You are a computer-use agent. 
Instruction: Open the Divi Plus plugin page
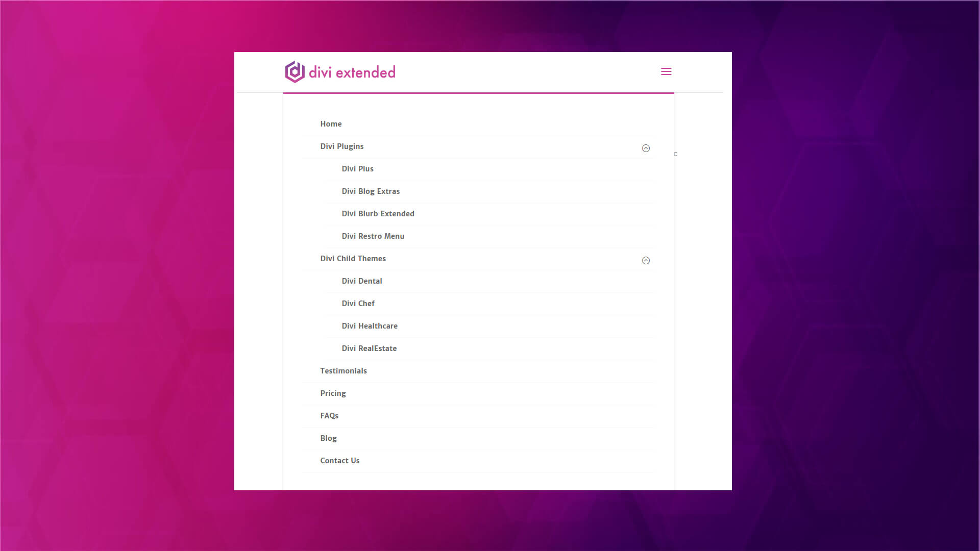[357, 168]
